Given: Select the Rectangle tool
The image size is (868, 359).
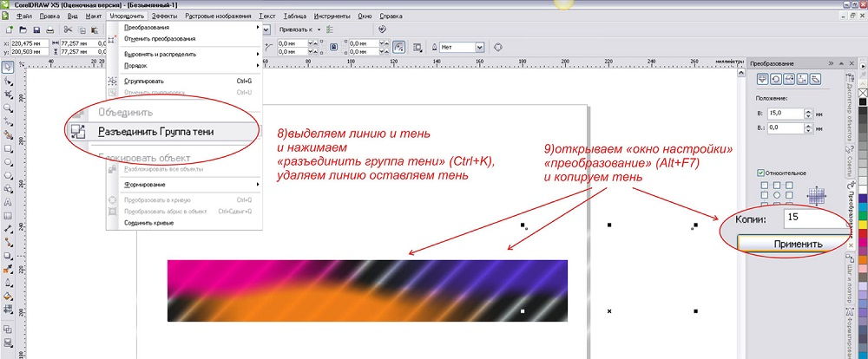Looking at the screenshot, I should point(9,149).
